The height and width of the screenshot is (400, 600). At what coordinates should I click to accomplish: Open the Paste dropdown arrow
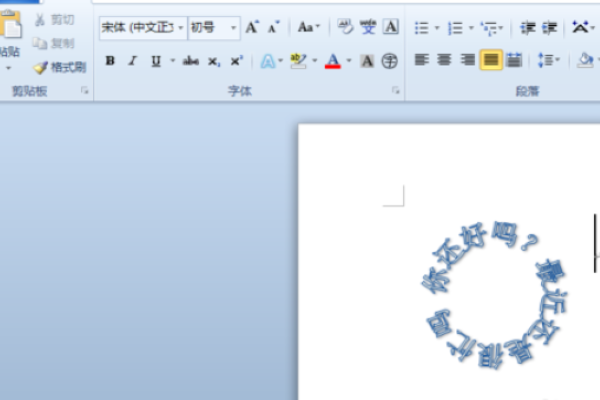tap(8, 69)
